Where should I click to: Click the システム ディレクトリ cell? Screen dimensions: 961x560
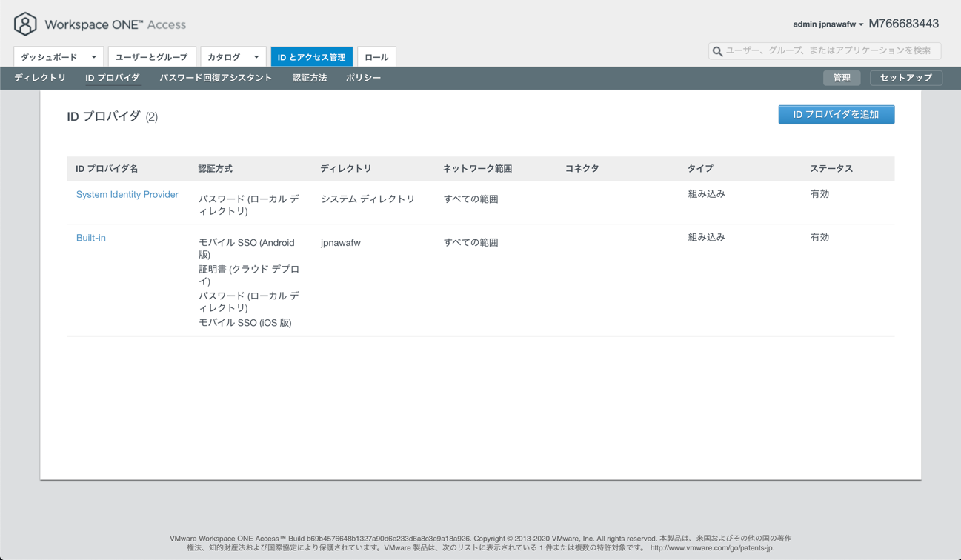[x=368, y=199]
